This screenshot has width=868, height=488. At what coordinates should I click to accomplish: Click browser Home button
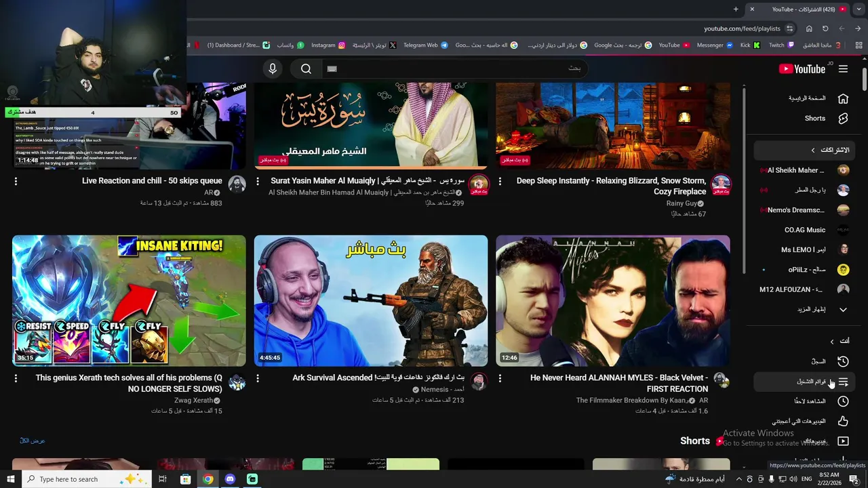809,28
